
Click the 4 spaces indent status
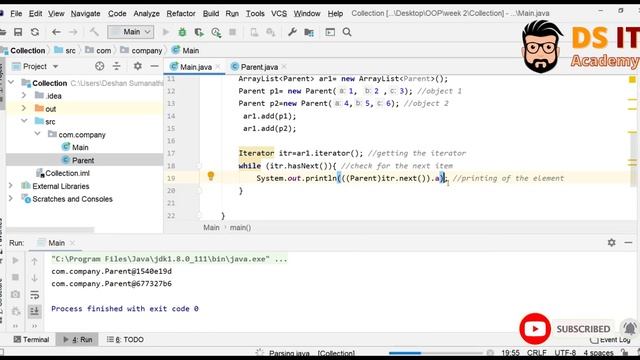[x=598, y=353]
